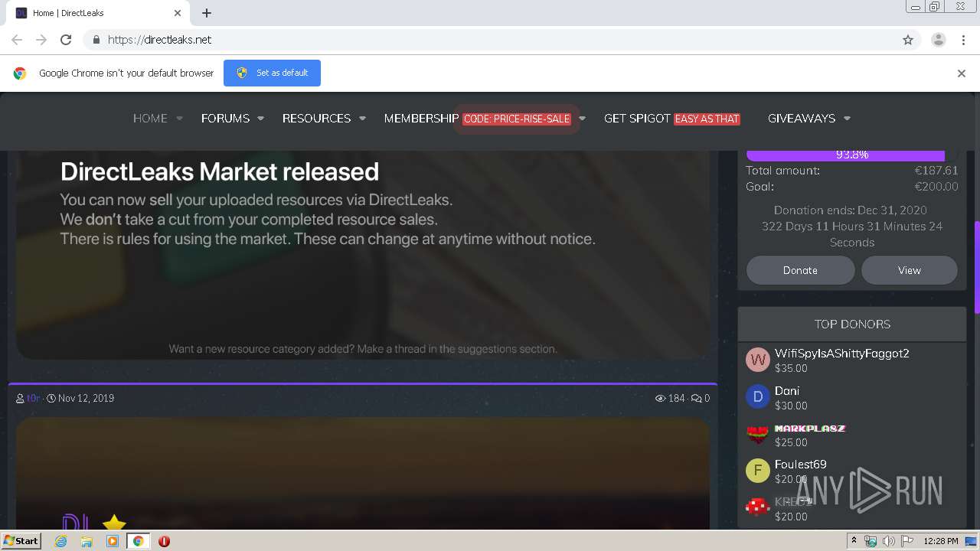Open WifiSpyIsAShittyFaggot2 donor profile
The width and height of the screenshot is (980, 551).
click(842, 354)
